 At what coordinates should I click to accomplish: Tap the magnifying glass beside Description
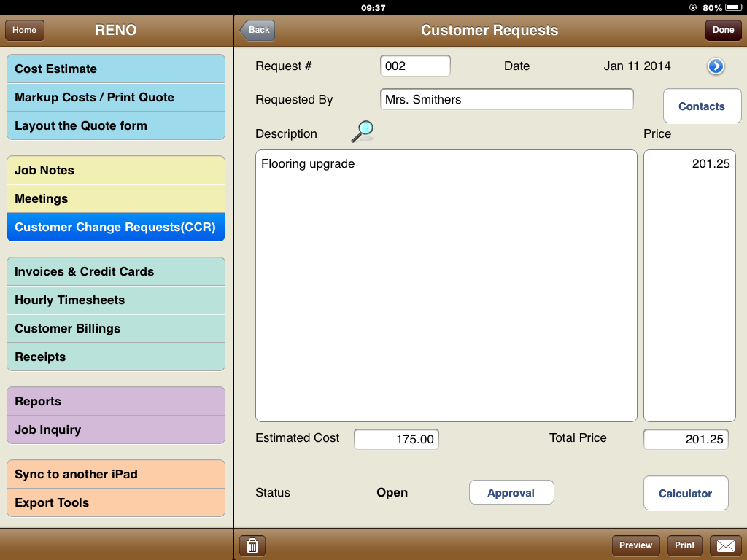[x=362, y=131]
